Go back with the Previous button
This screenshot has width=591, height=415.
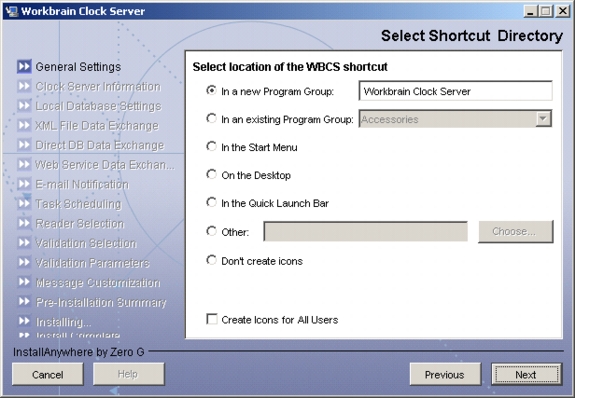[x=445, y=374]
